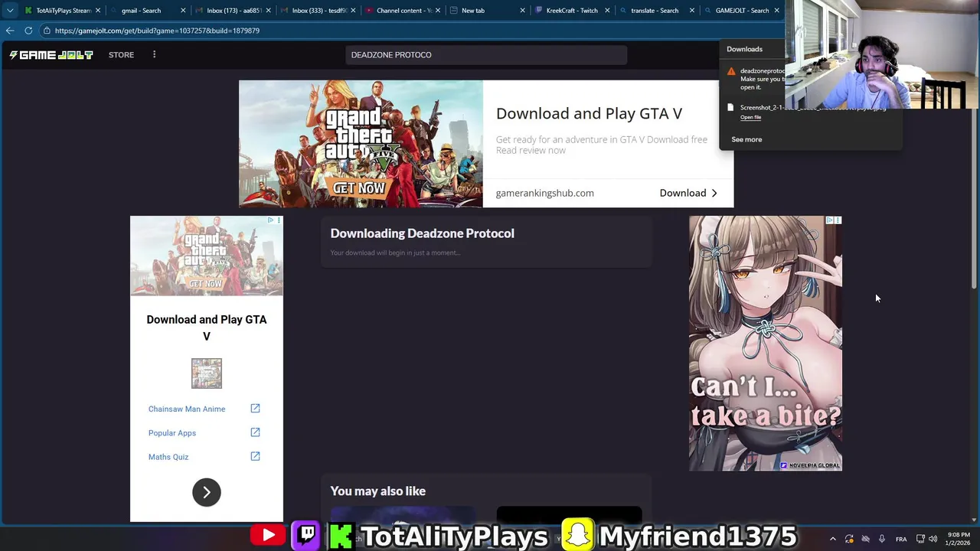Click See more in the Downloads panel

(x=746, y=139)
